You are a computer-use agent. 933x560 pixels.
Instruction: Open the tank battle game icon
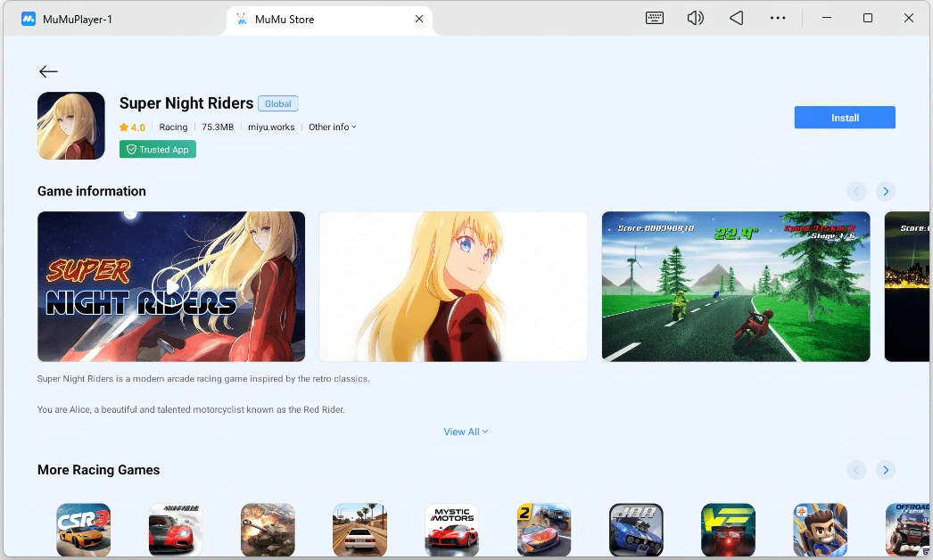[x=268, y=530]
